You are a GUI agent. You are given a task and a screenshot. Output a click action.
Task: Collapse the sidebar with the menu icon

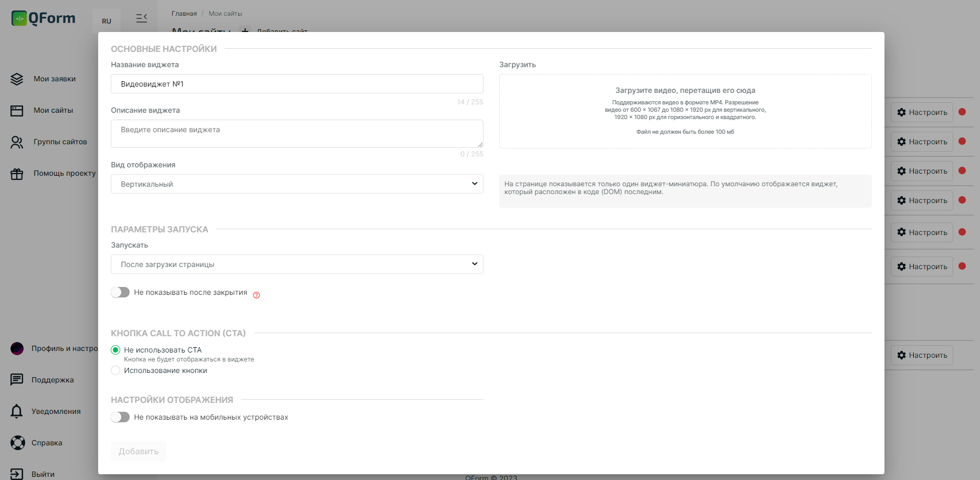141,18
